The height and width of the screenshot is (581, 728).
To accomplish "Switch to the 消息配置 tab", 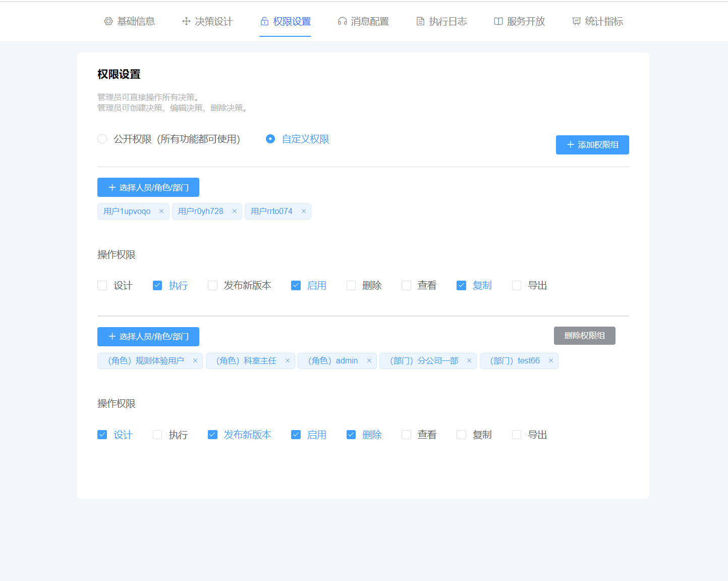I will (x=363, y=21).
